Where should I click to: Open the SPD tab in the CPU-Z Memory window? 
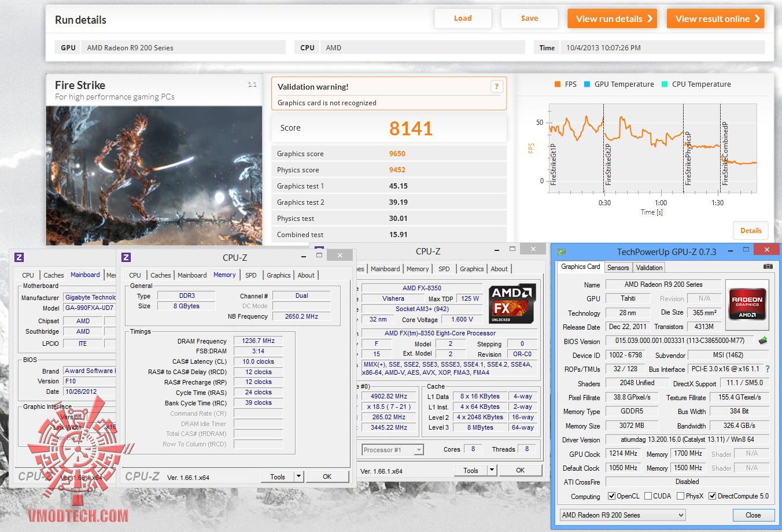pos(250,275)
